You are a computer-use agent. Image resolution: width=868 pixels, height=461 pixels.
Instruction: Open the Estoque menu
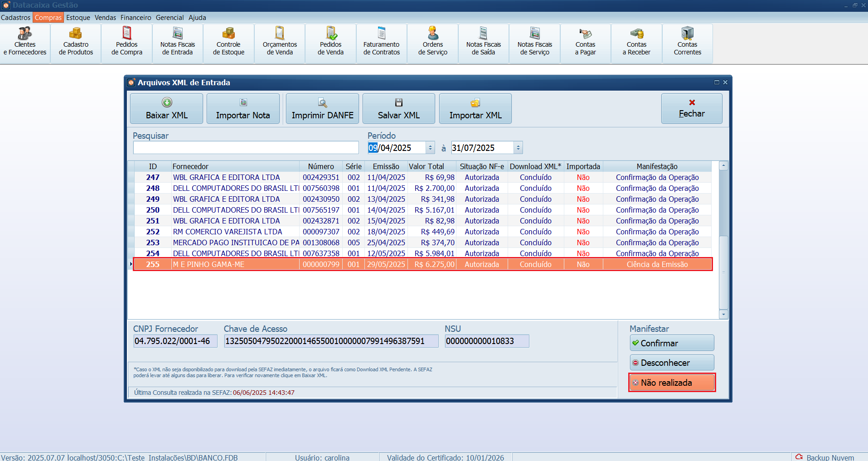tap(78, 18)
